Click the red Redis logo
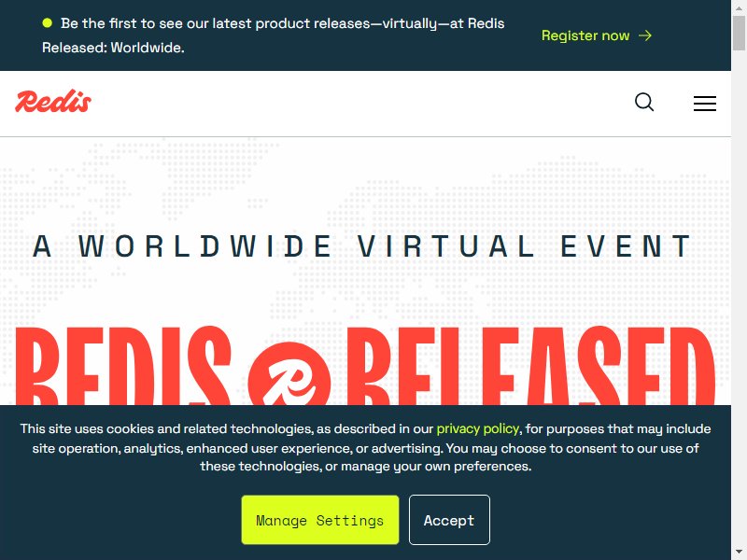This screenshot has width=747, height=560. 53,102
